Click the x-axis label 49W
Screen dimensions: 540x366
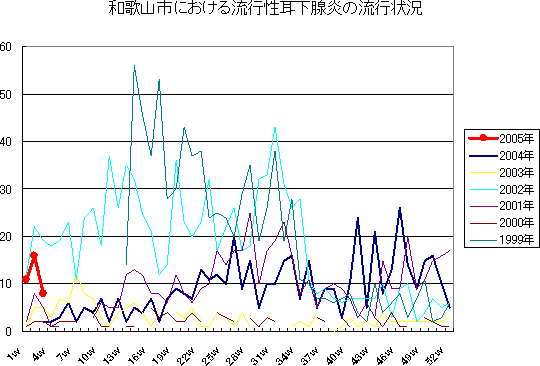[409, 356]
